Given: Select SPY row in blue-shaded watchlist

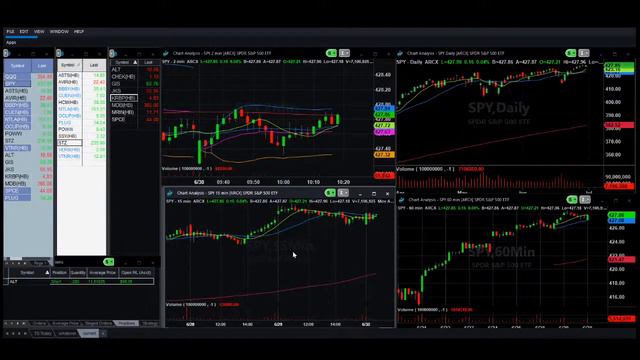Looking at the screenshot, I should [x=28, y=84].
